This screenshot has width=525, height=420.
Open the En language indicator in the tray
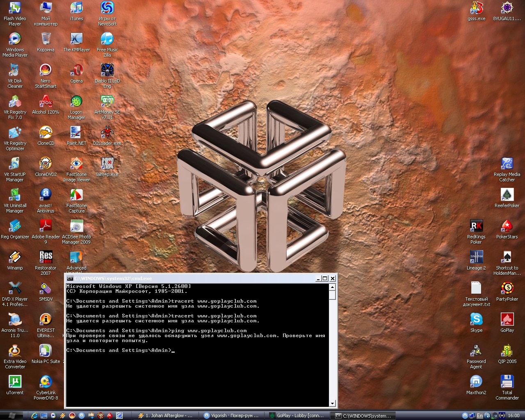click(479, 415)
